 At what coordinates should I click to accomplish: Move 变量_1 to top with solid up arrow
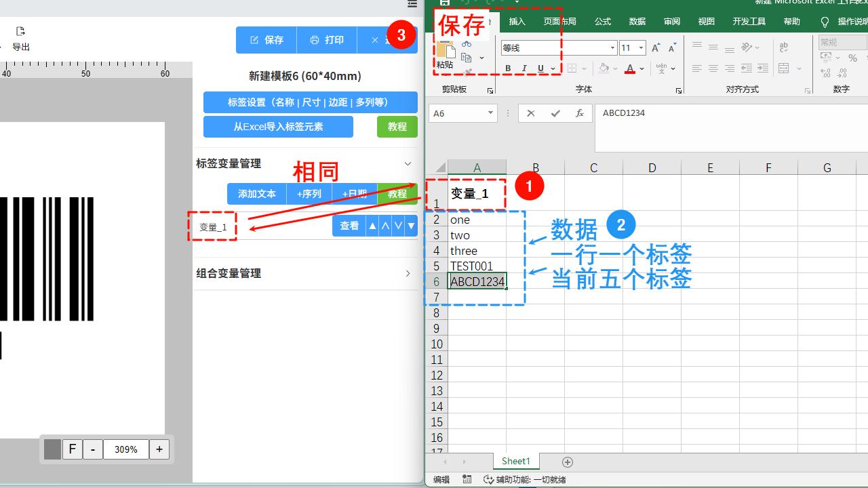tap(372, 226)
